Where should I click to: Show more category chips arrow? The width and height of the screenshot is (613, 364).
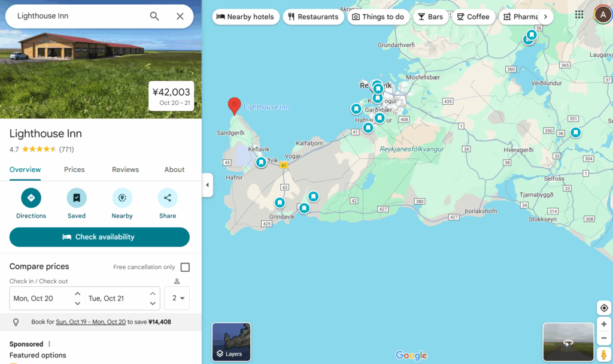point(545,17)
